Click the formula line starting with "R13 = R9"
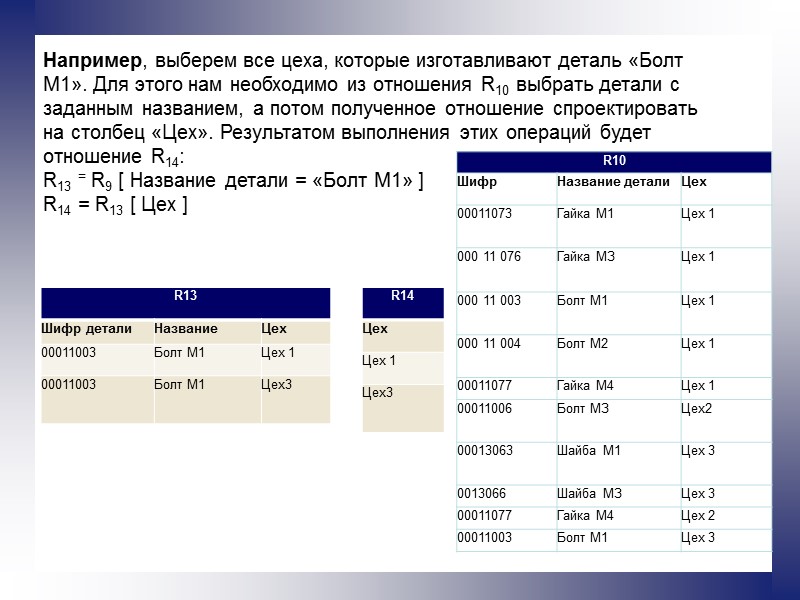 coord(234,181)
